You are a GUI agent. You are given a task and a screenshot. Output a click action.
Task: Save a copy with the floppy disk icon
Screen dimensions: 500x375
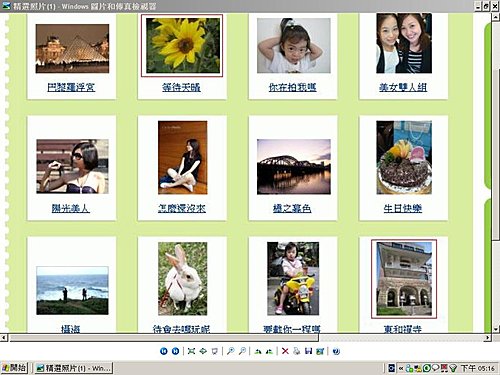pyautogui.click(x=308, y=351)
